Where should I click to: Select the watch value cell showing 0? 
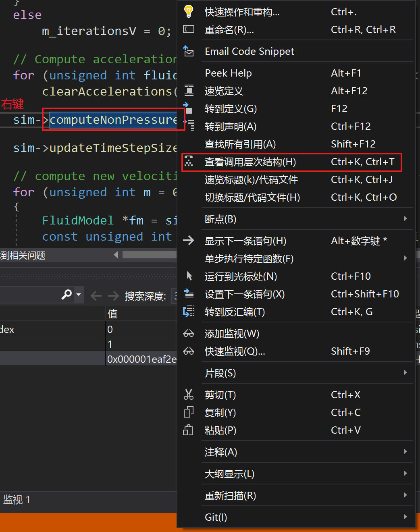141,329
